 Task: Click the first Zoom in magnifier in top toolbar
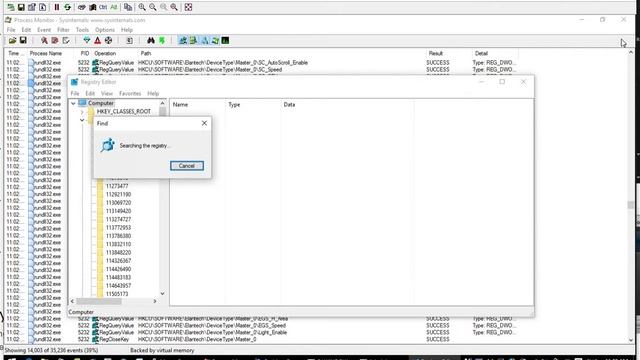[142, 7]
